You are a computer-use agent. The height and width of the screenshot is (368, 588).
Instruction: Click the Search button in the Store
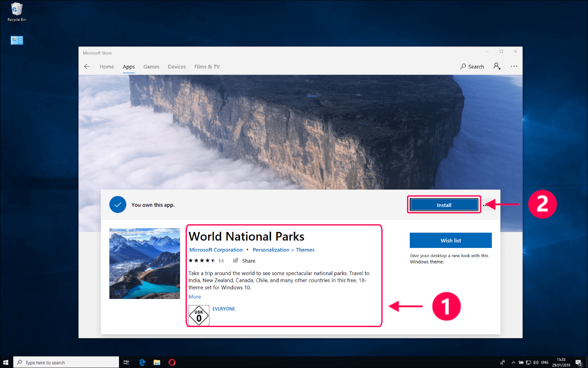[x=472, y=67]
